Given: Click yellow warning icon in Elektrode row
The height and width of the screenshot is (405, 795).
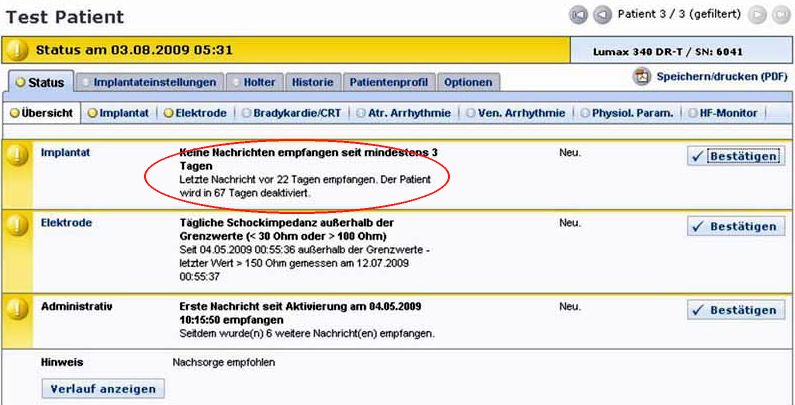Looking at the screenshot, I should pos(17,226).
